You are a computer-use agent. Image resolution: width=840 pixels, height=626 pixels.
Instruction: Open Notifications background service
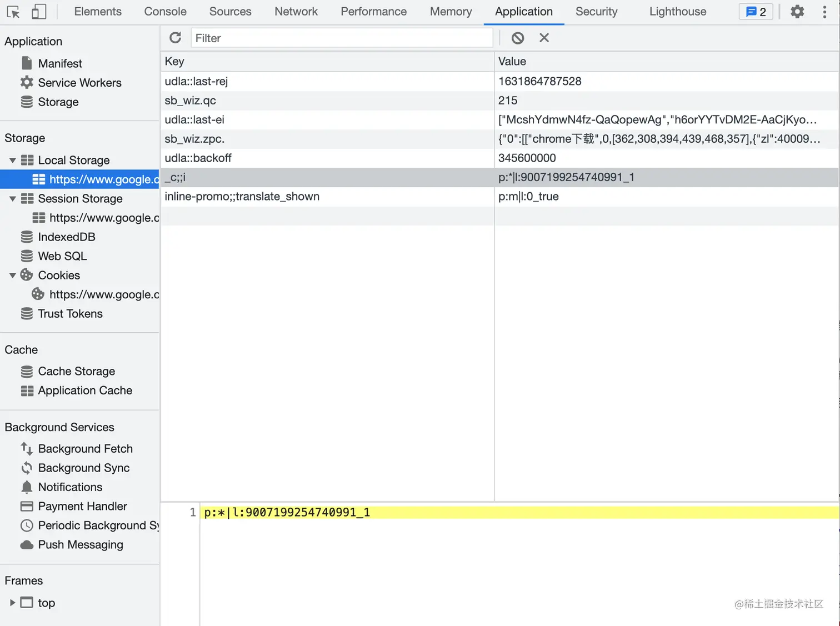(70, 487)
